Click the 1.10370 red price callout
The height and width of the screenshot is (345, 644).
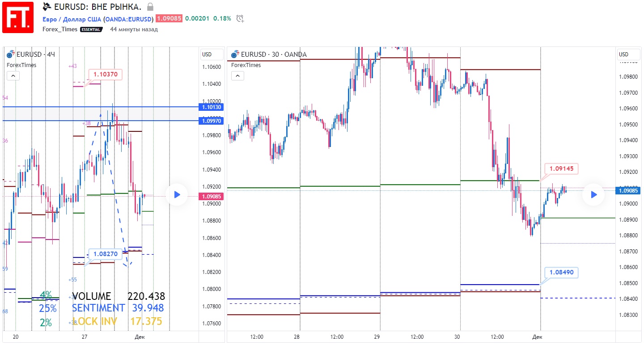coord(106,74)
